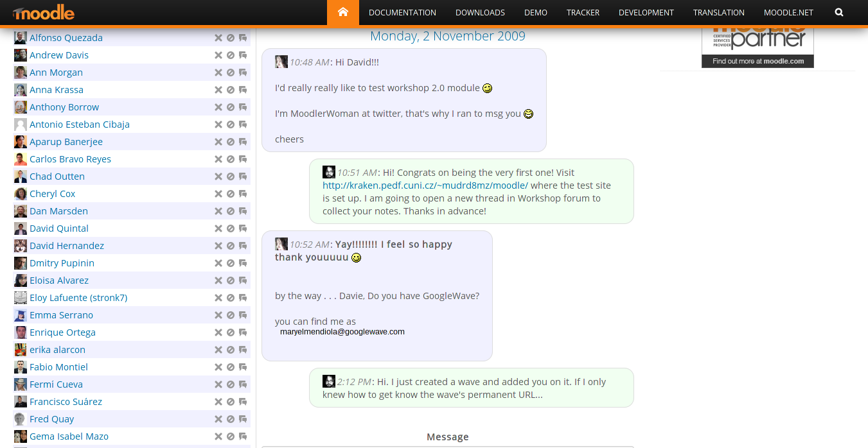This screenshot has width=868, height=448.
Task: Block contact Fred Quay
Action: click(231, 419)
